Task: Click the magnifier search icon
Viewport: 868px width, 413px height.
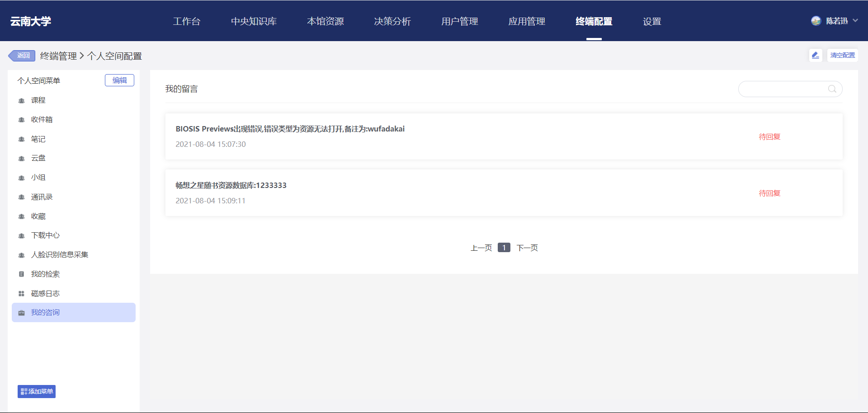Action: tap(832, 89)
